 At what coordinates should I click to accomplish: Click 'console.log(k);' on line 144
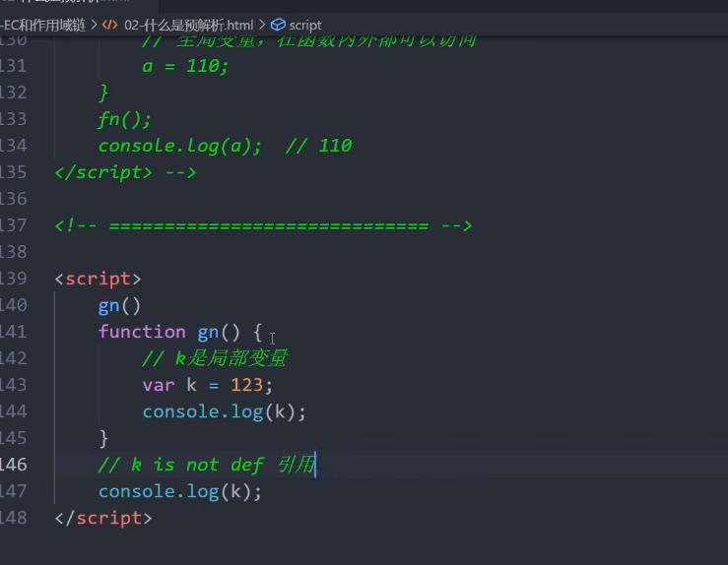point(224,411)
